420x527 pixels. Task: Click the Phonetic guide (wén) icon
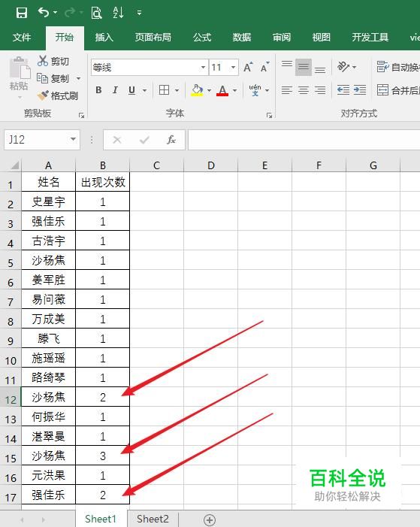click(255, 90)
